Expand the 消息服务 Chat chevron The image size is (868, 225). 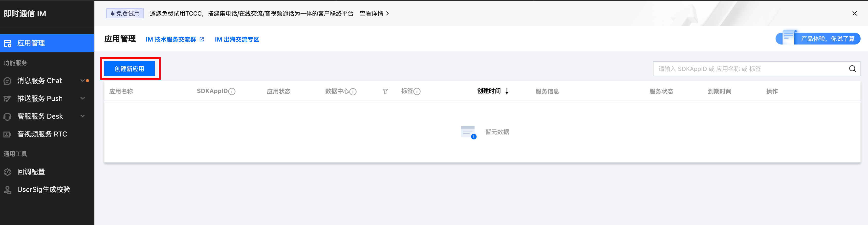pos(82,80)
